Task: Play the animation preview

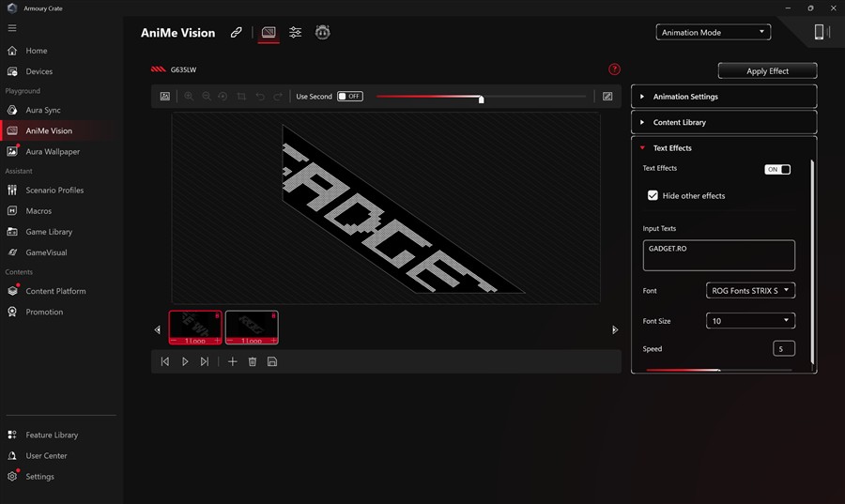Action: point(185,361)
